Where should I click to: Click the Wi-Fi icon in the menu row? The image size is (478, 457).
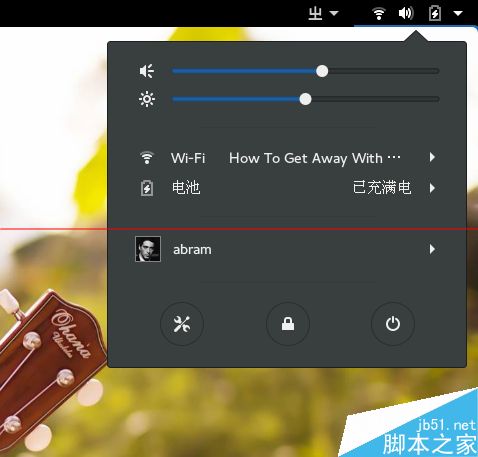[147, 158]
